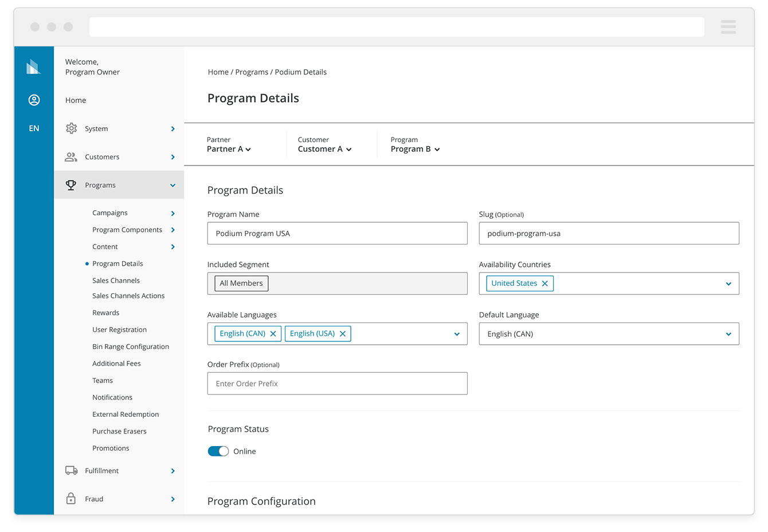Expand the Fraud menu chevron
Viewport: 768px width, 532px height.
(173, 499)
